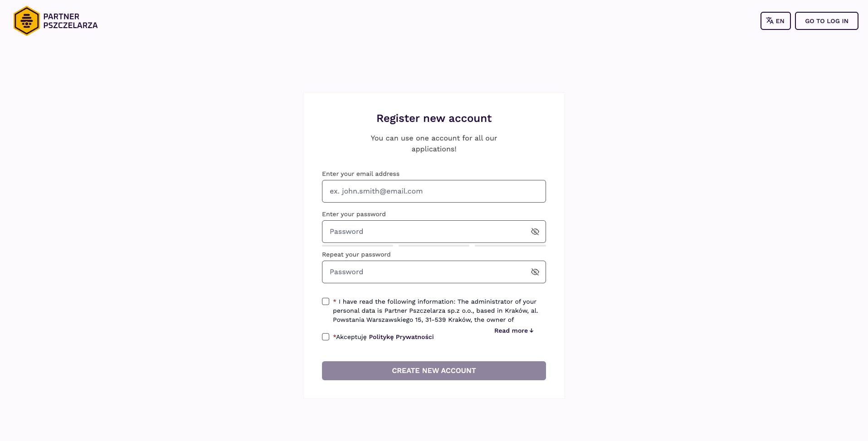
Task: Click last password strength bar segment
Action: point(510,246)
